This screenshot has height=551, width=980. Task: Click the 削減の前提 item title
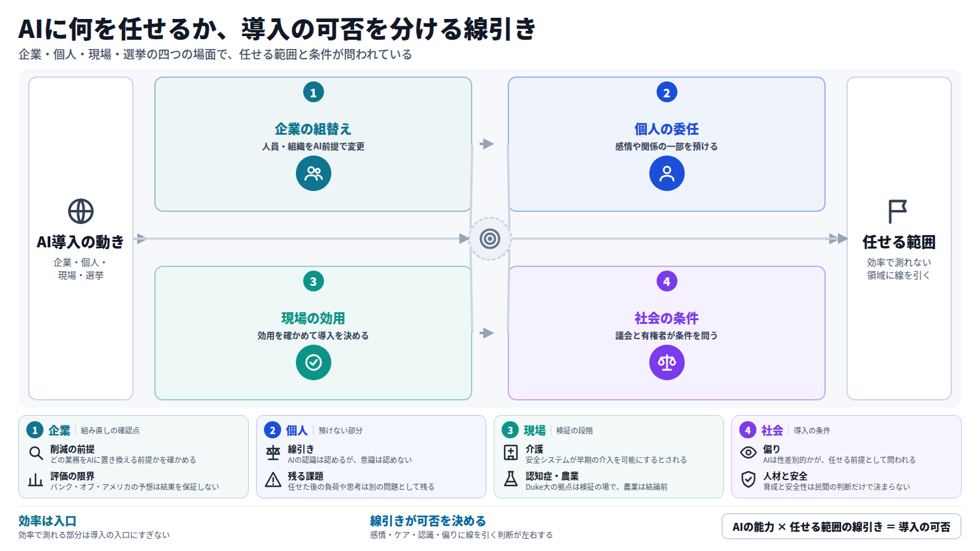pos(72,449)
